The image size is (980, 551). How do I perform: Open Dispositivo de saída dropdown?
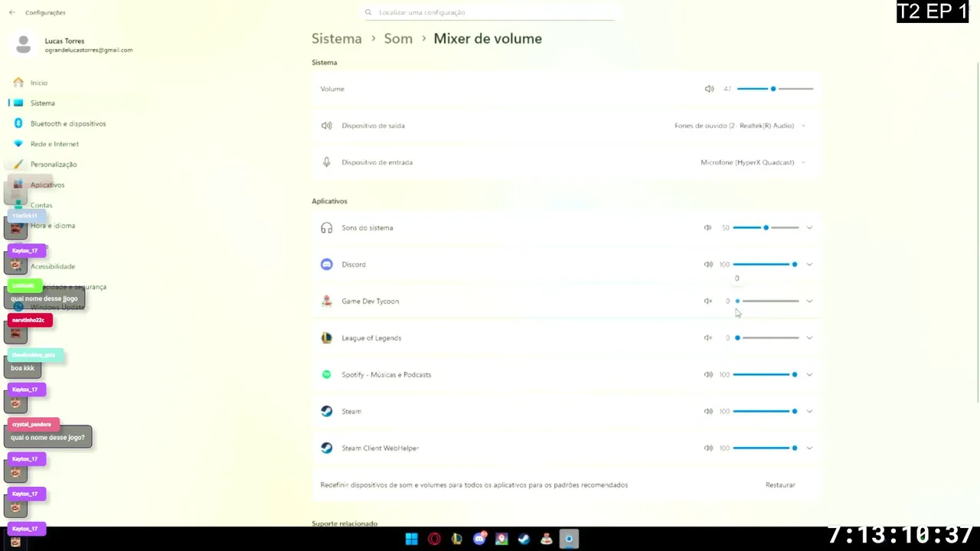click(x=740, y=126)
